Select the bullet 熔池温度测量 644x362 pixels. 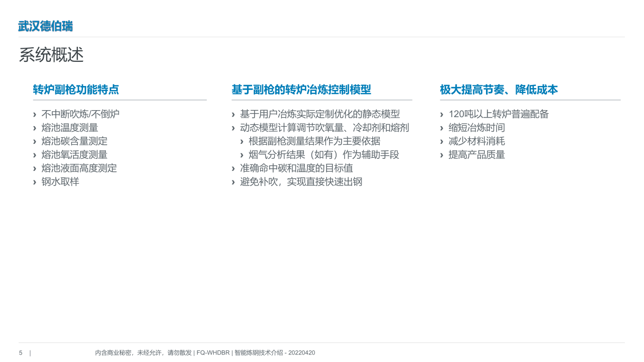[x=70, y=128]
